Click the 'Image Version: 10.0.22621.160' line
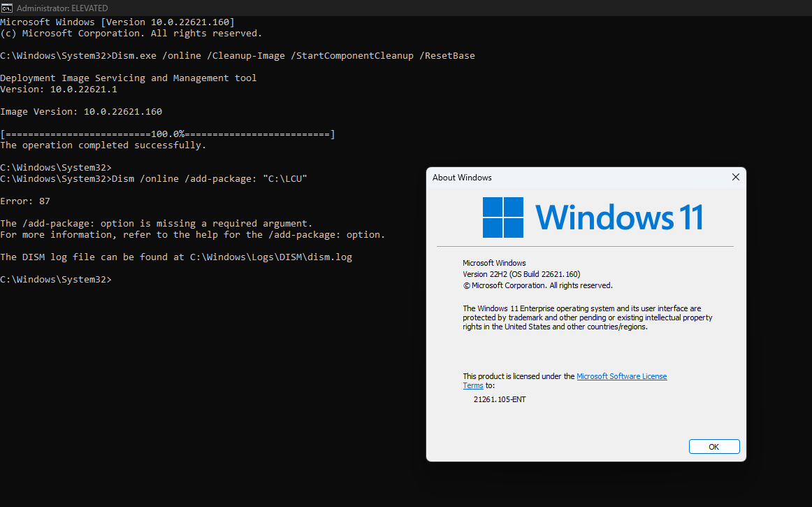Screen dimensions: 812x507 tap(81, 111)
